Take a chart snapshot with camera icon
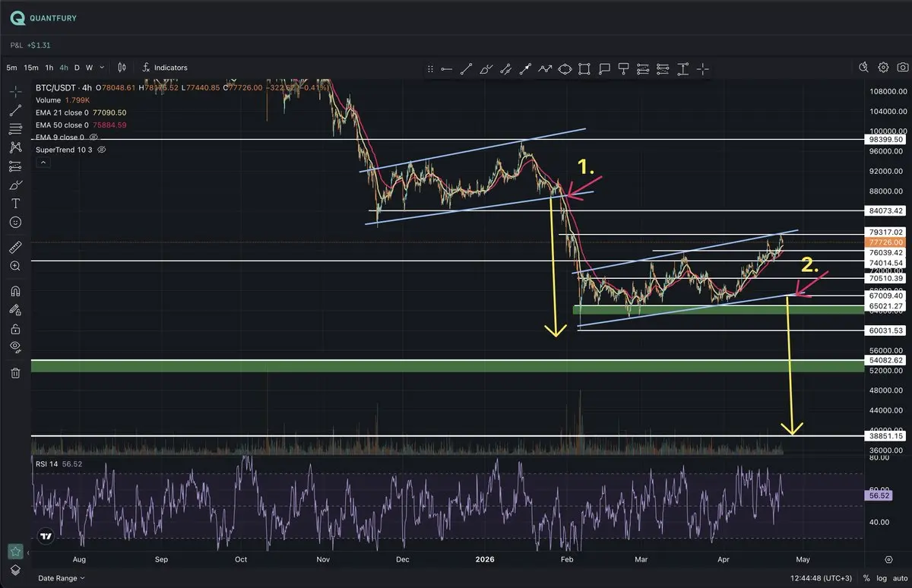Viewport: 912px width, 588px height. pos(901,68)
